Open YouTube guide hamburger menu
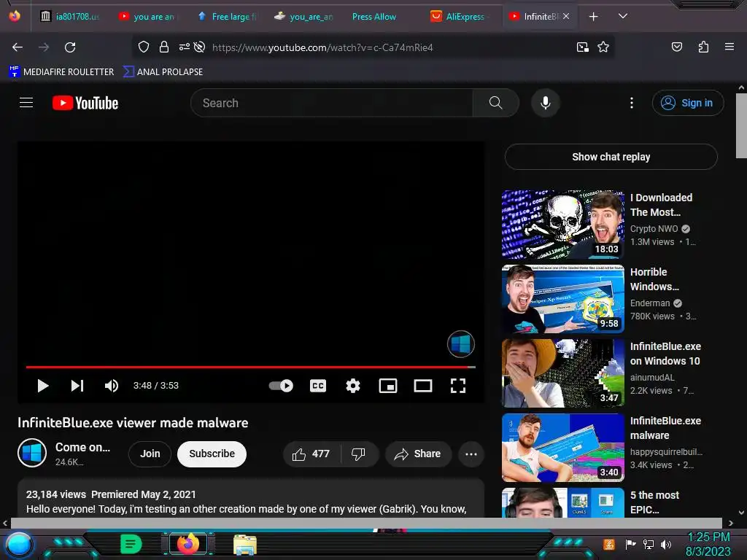The height and width of the screenshot is (560, 747). (26, 102)
